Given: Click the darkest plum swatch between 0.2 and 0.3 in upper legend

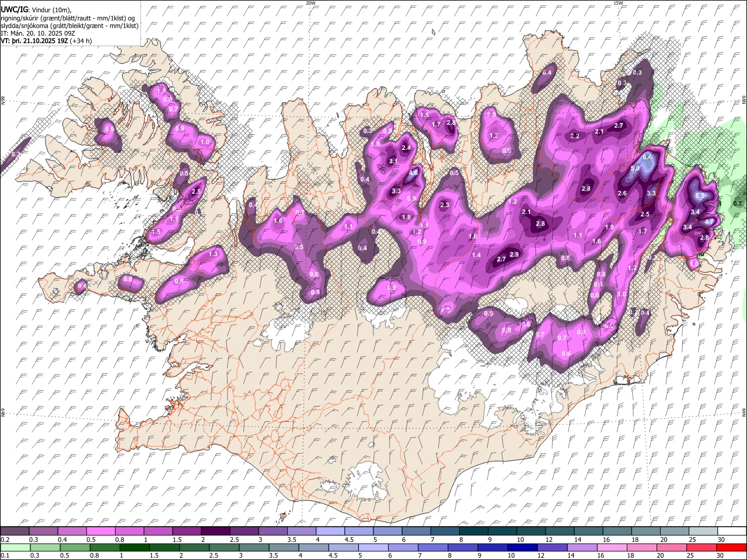Looking at the screenshot, I should point(15,531).
